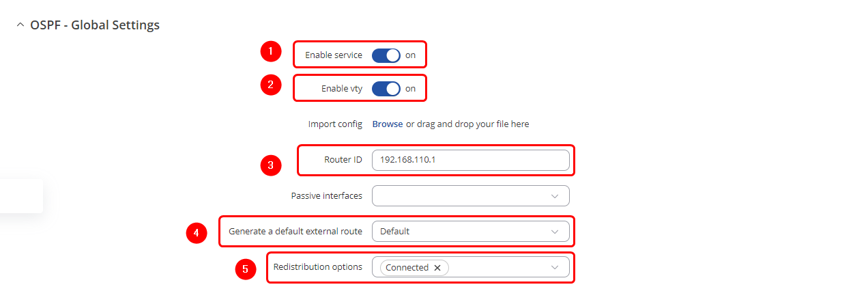
Task: Click red marker number 5
Action: (x=246, y=269)
